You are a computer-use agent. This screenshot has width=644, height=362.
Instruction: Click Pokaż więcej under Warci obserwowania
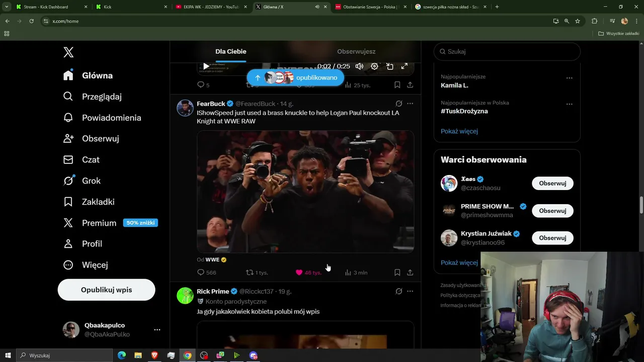(x=459, y=262)
